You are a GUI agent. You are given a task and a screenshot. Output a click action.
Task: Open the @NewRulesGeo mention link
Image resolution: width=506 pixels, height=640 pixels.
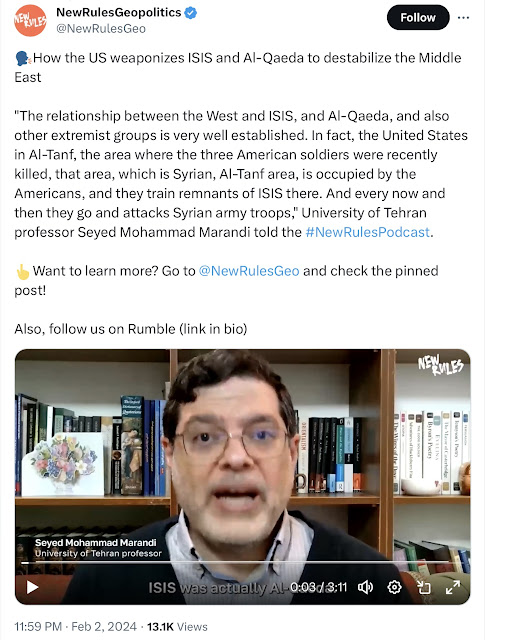click(249, 271)
